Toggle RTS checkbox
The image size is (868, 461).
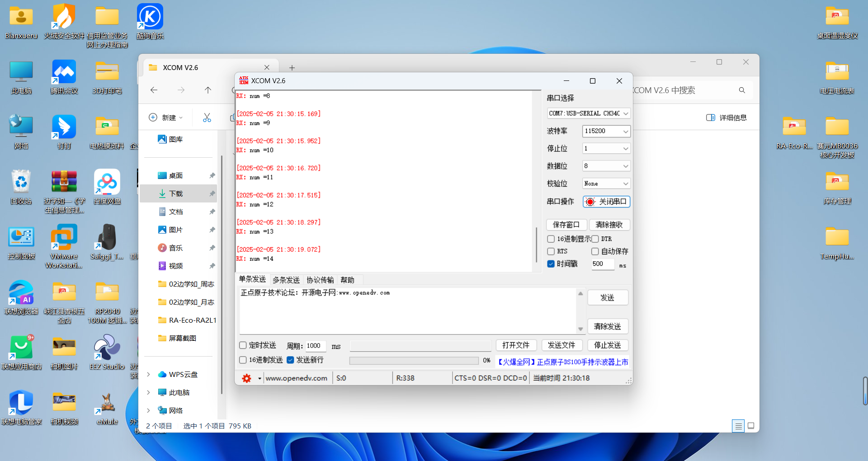[551, 251]
